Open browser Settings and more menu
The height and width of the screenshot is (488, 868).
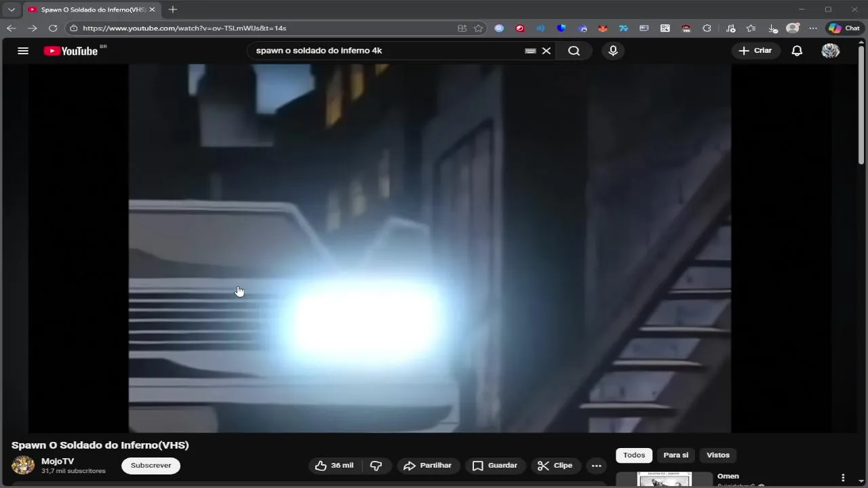[x=813, y=28]
